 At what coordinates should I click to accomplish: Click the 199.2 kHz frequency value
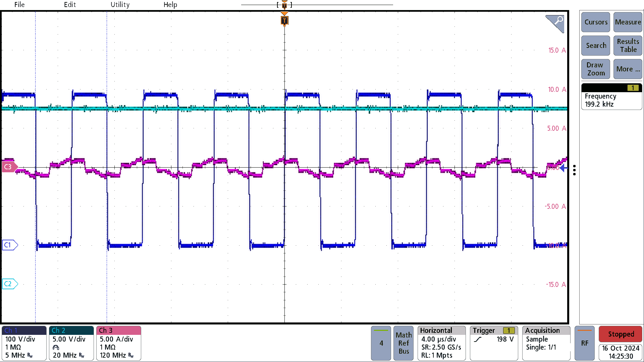pos(599,104)
